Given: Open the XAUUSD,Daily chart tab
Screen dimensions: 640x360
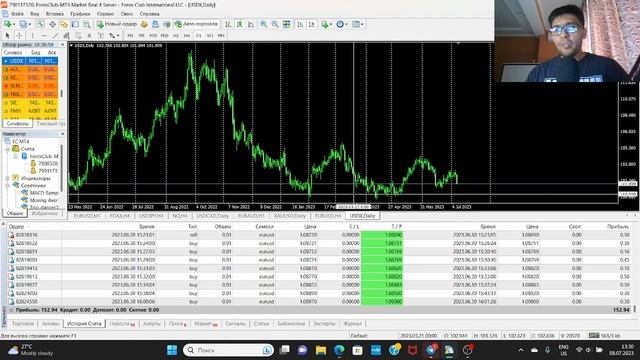Looking at the screenshot, I should click(290, 216).
